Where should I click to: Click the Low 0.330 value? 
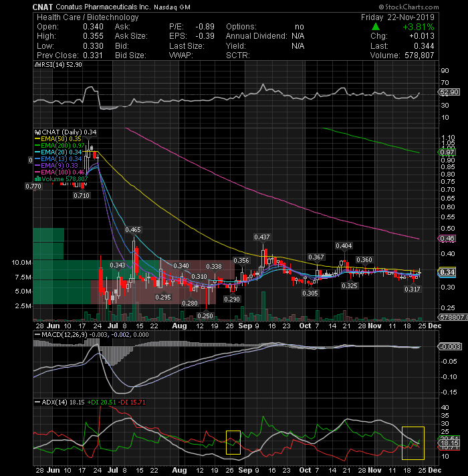point(93,46)
